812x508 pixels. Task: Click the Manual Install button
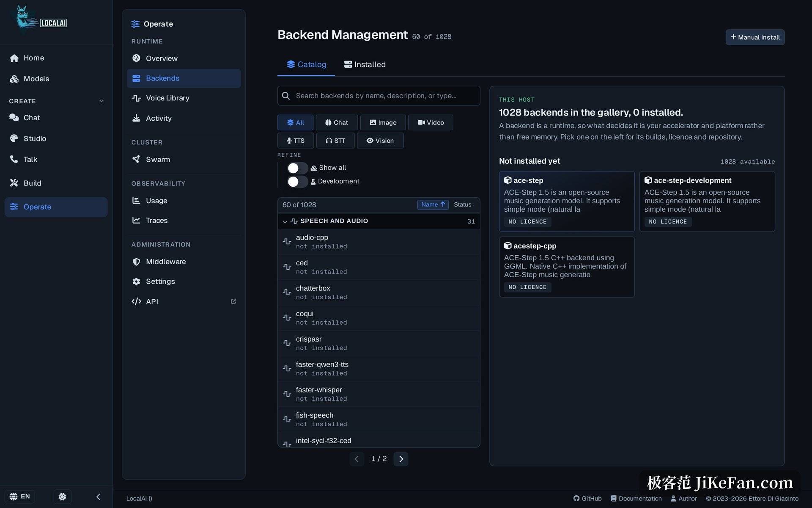click(755, 37)
